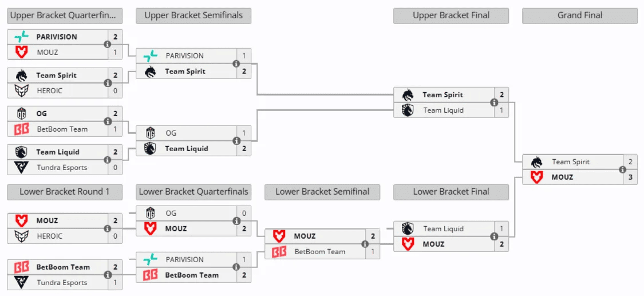644x296 pixels.
Task: Click PARIVISION in Upper Bracket Semifinals
Action: coord(184,56)
